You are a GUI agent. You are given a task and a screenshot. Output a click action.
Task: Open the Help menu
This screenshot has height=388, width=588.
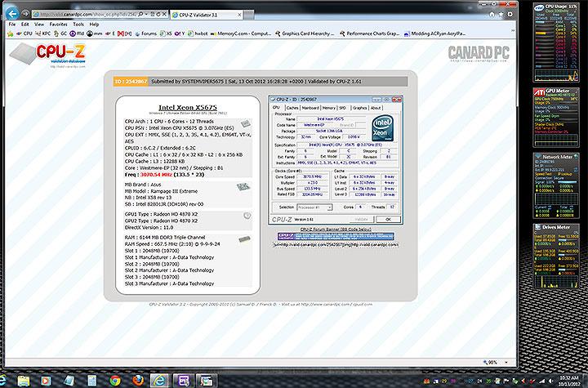tap(94, 24)
